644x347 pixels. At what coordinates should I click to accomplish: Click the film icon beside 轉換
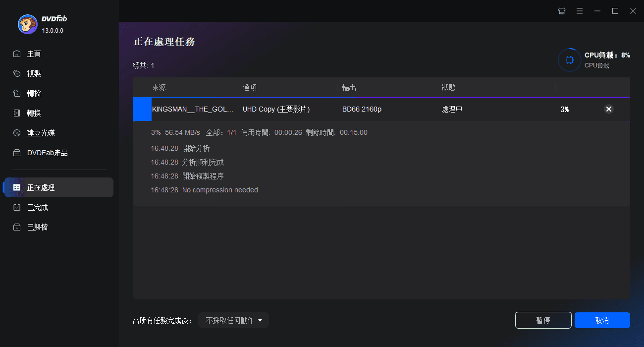tap(17, 113)
